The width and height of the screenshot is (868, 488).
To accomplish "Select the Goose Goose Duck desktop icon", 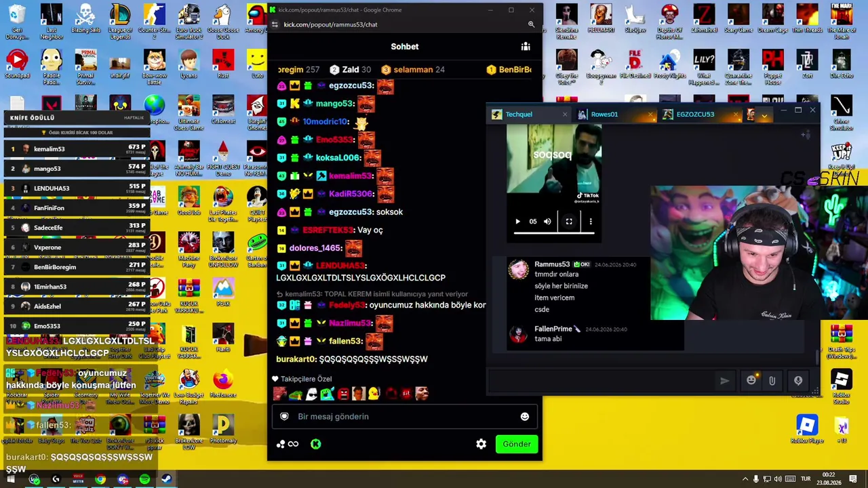I will 223,22.
